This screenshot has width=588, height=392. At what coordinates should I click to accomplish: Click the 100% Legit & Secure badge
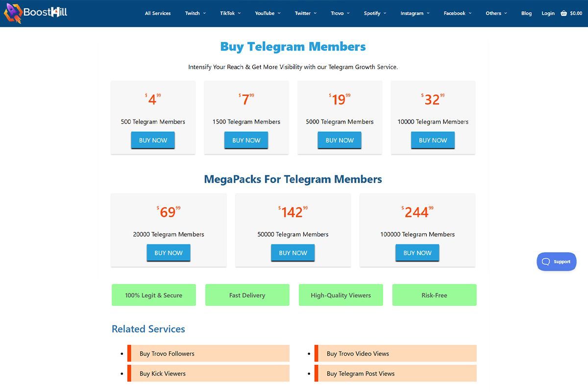tap(154, 295)
